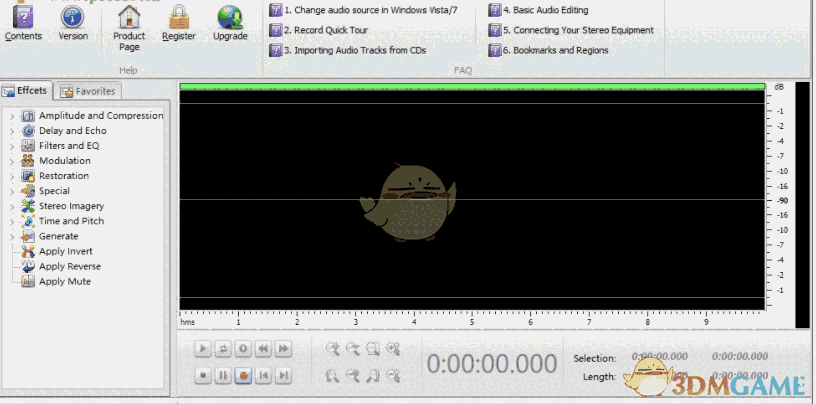Viewport: 816px width, 404px height.
Task: Choose Apply Invert effect
Action: point(66,251)
